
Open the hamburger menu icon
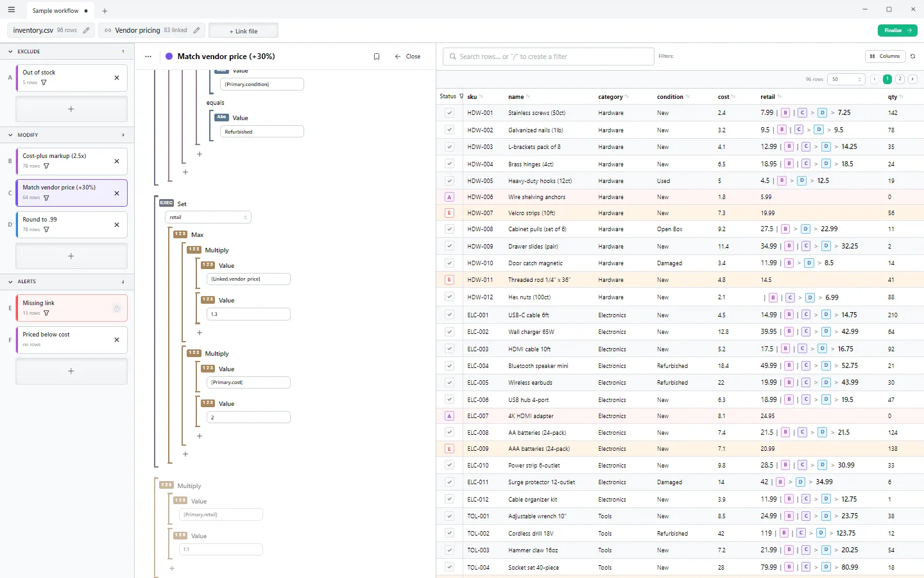12,10
